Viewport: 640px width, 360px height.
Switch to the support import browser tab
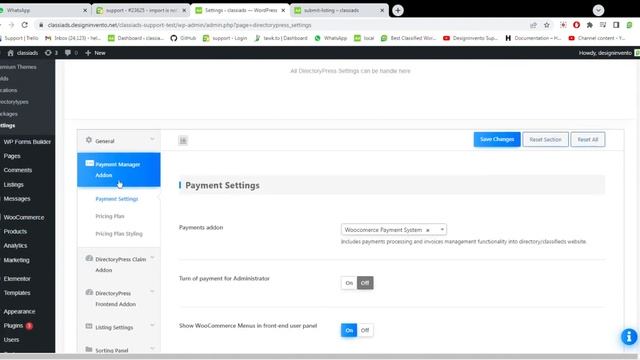point(141,10)
